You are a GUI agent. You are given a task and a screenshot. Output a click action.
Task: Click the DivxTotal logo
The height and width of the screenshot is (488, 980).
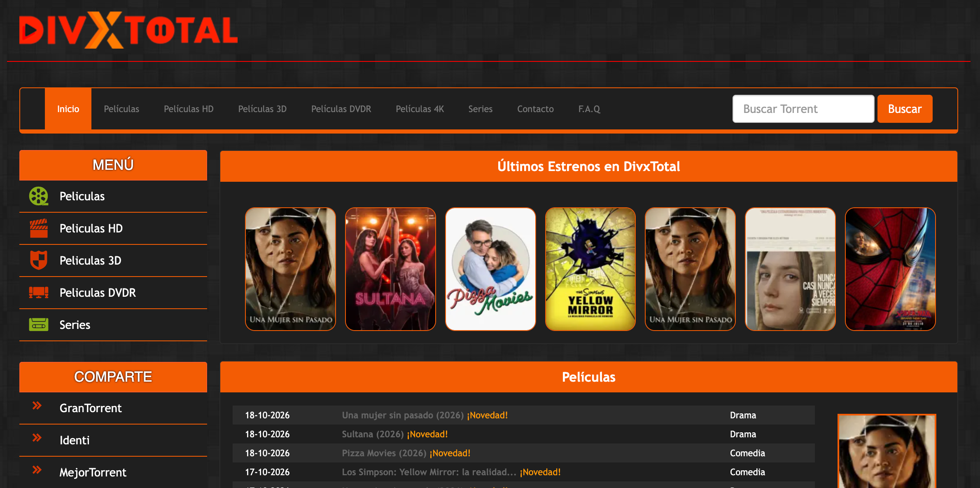pyautogui.click(x=128, y=30)
